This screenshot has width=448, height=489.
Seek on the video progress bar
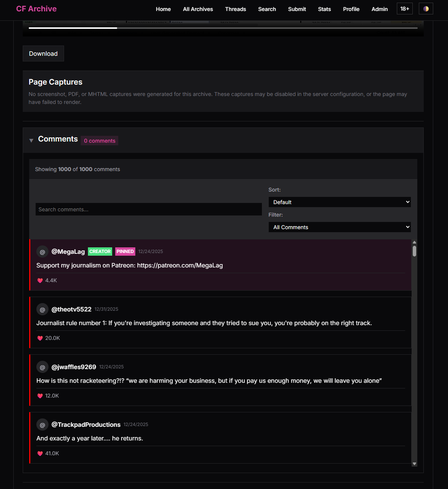click(x=223, y=28)
